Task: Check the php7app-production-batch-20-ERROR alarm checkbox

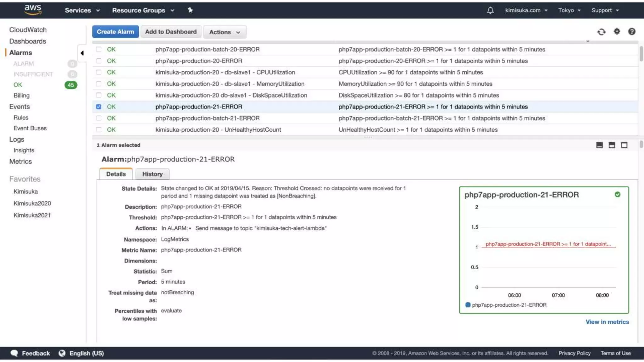Action: pos(99,49)
